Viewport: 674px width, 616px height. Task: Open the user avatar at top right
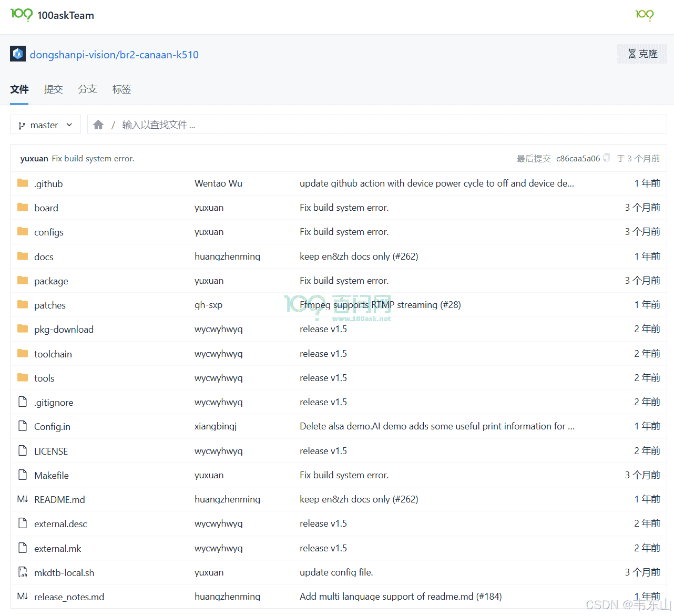tap(644, 15)
